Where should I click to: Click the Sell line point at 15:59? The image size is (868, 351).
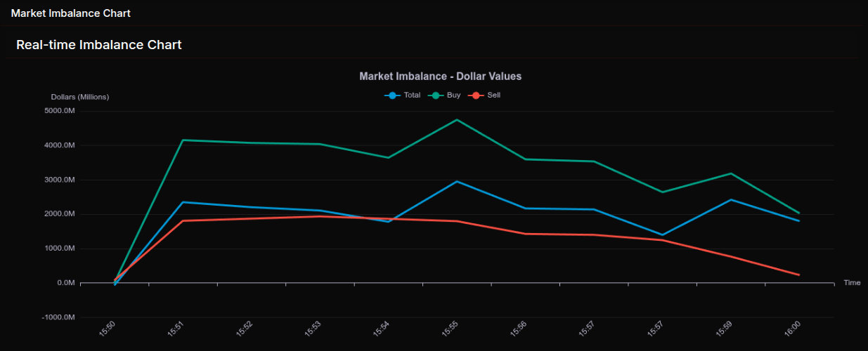coord(730,256)
